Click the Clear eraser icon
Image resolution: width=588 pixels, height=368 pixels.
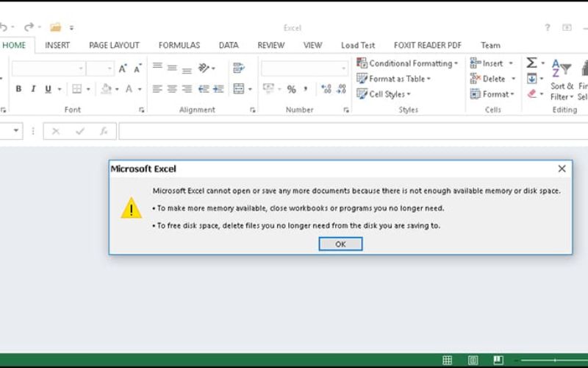point(531,94)
